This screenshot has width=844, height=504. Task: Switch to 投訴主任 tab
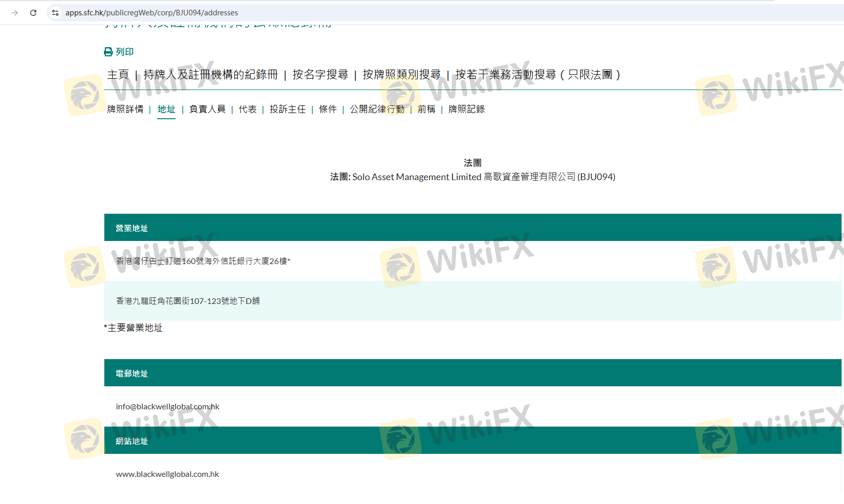pos(288,109)
